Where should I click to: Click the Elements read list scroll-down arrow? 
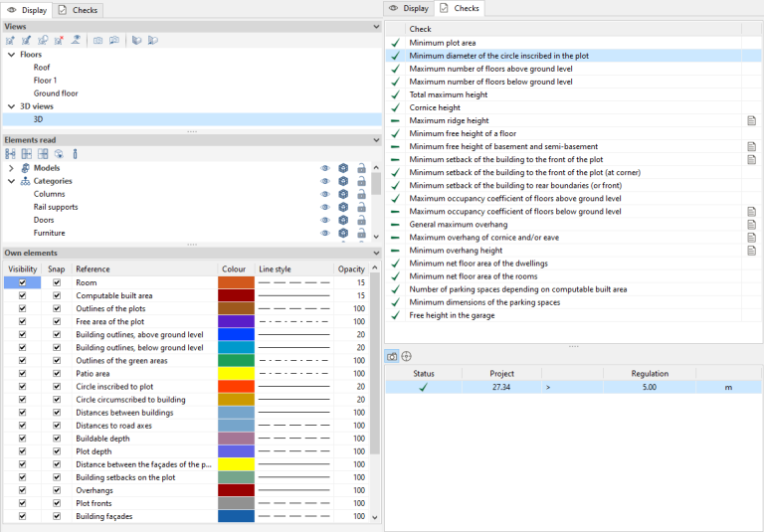(x=376, y=237)
